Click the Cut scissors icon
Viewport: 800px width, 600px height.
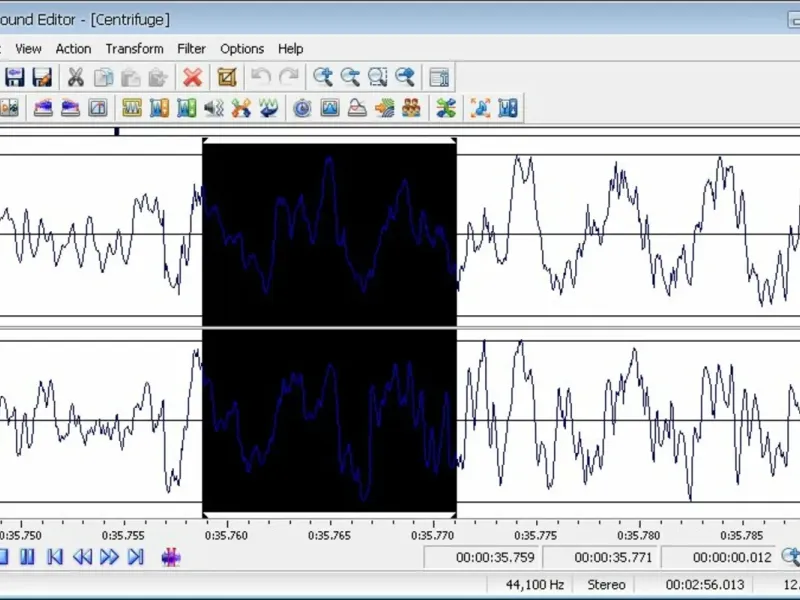(x=75, y=77)
